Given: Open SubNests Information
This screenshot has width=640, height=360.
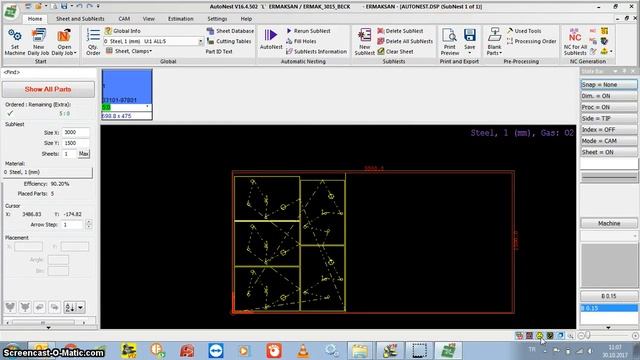Looking at the screenshot, I should point(316,52).
